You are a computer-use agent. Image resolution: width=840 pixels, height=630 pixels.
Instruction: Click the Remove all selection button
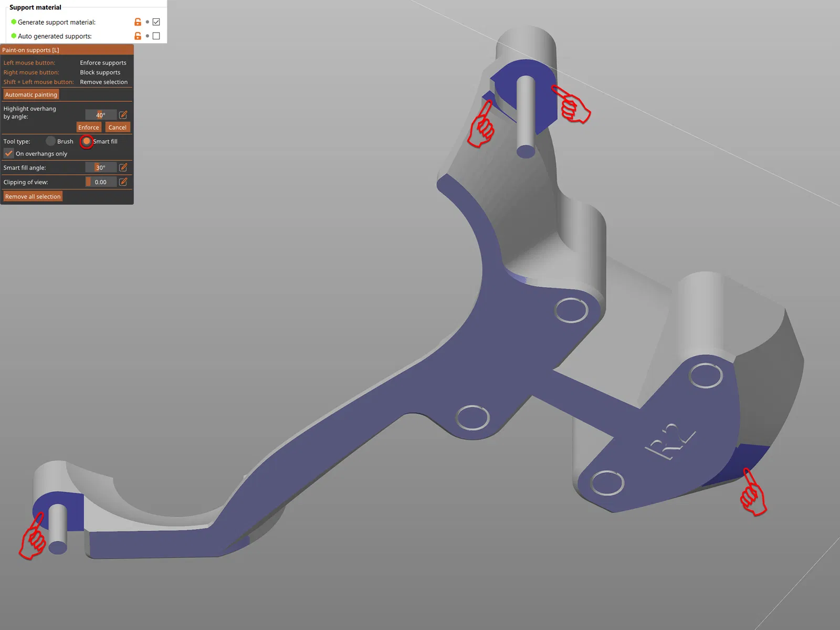(33, 196)
